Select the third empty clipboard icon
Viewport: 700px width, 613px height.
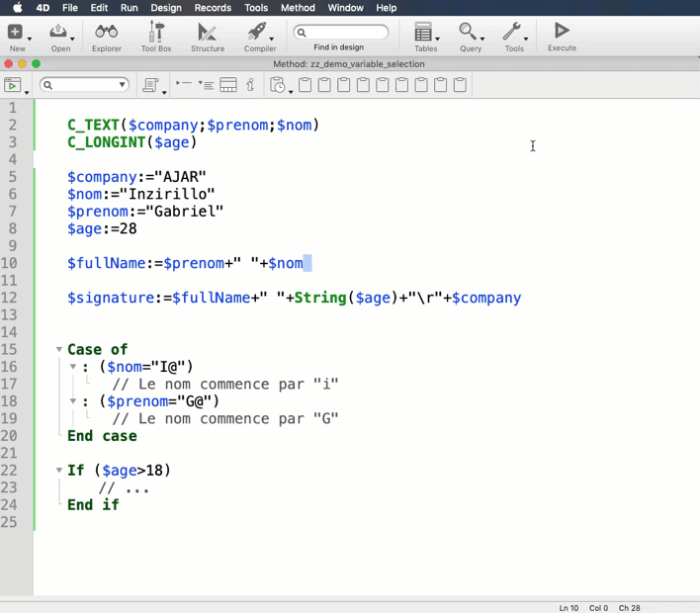coord(344,85)
